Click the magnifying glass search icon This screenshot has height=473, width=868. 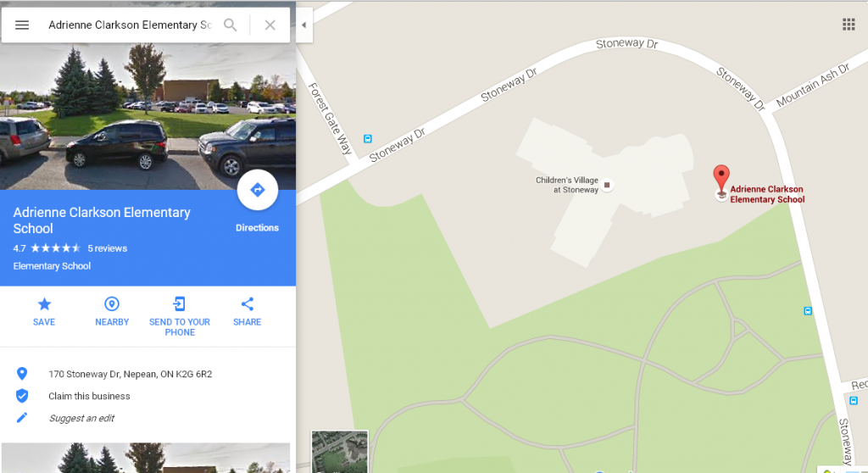tap(231, 25)
